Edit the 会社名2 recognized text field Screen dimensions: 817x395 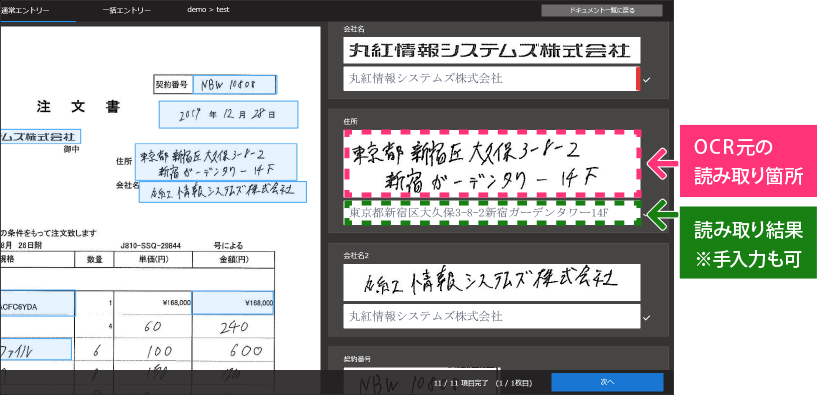click(492, 316)
